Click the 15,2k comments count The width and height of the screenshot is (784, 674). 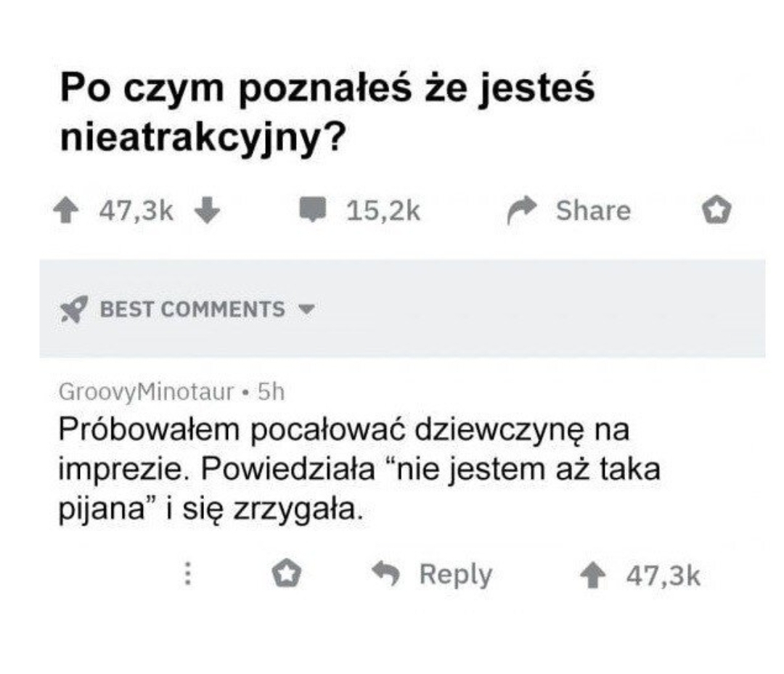click(383, 210)
